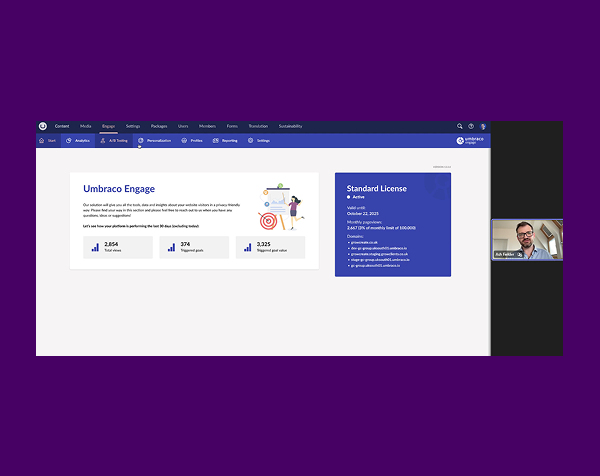600x476 pixels.
Task: Click the stage-gc-group.uksouth01.umbraco.io domain
Action: pyautogui.click(x=380, y=259)
